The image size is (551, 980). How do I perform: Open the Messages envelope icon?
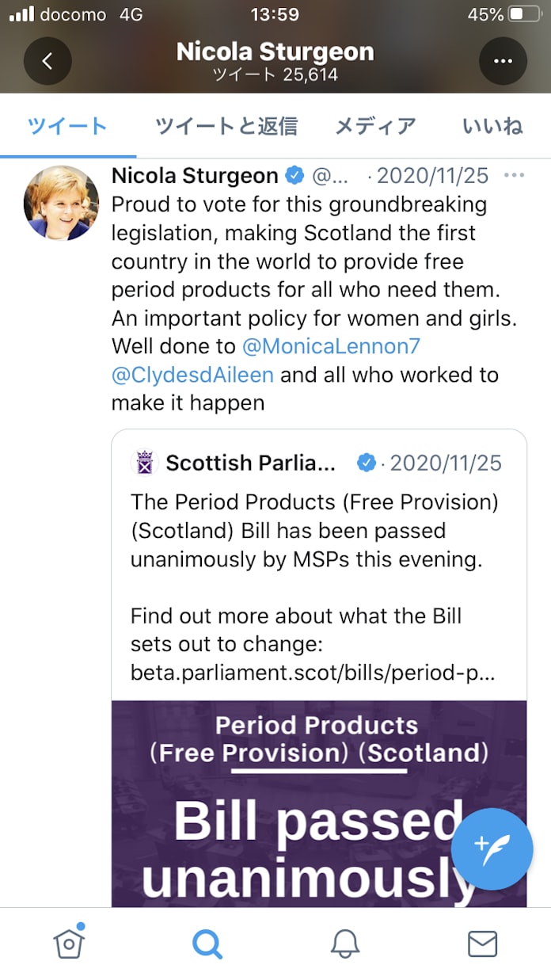482,944
